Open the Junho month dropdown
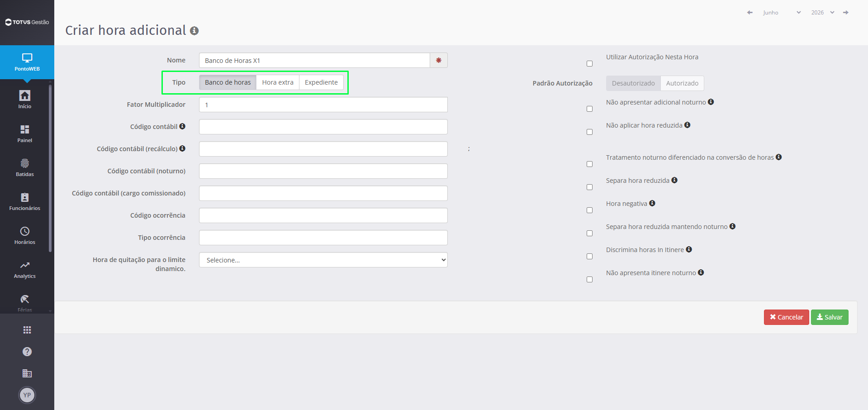 tap(782, 13)
